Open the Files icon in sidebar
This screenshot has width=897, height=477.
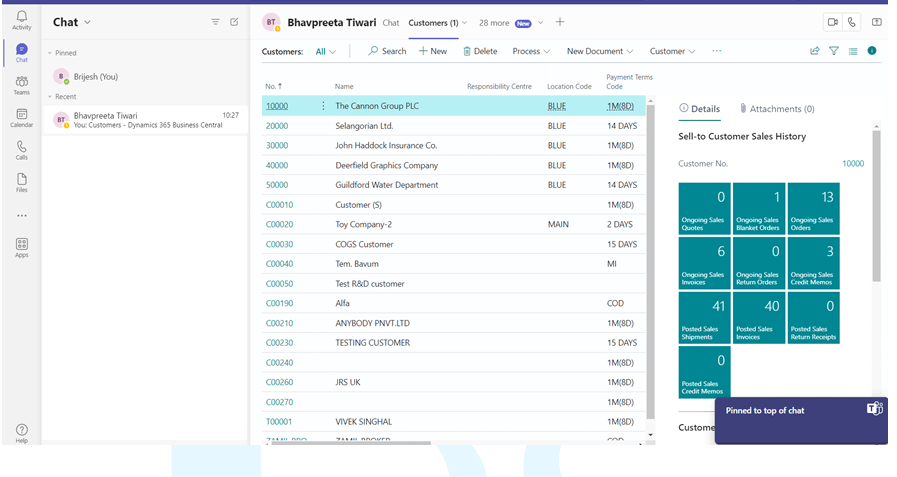click(x=22, y=182)
